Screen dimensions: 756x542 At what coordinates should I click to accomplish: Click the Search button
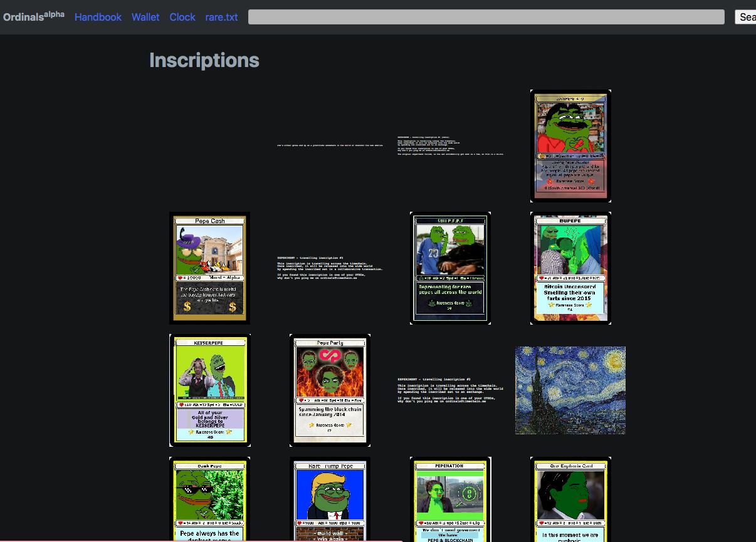[x=745, y=17]
